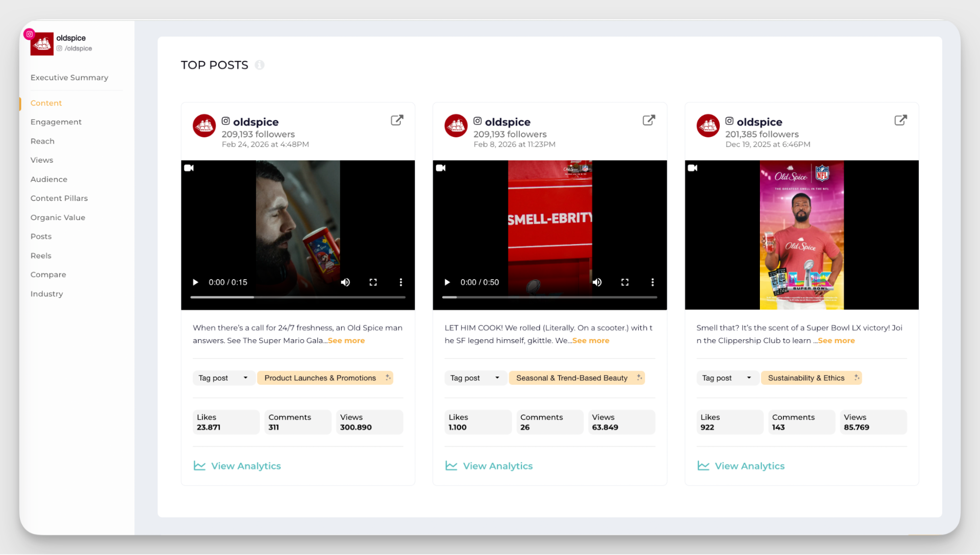Mute the SMELL-EBRITY video audio
Image resolution: width=980 pixels, height=555 pixels.
tap(597, 282)
